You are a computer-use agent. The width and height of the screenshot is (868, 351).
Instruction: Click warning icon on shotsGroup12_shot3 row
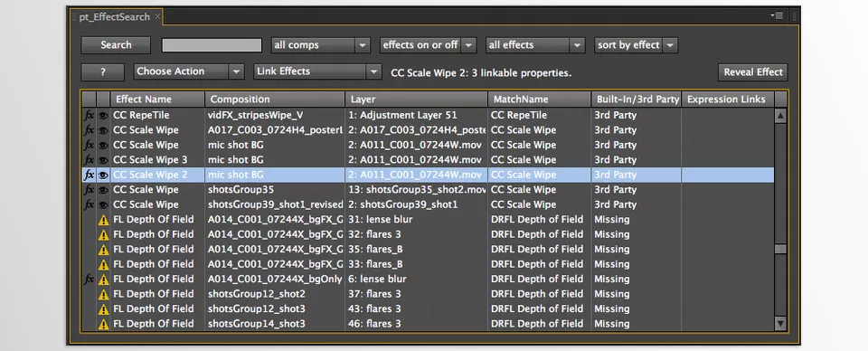[x=103, y=309]
